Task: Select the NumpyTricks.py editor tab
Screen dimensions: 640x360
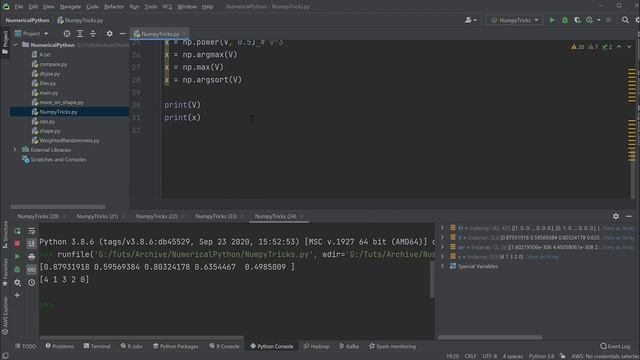Action: (x=160, y=34)
